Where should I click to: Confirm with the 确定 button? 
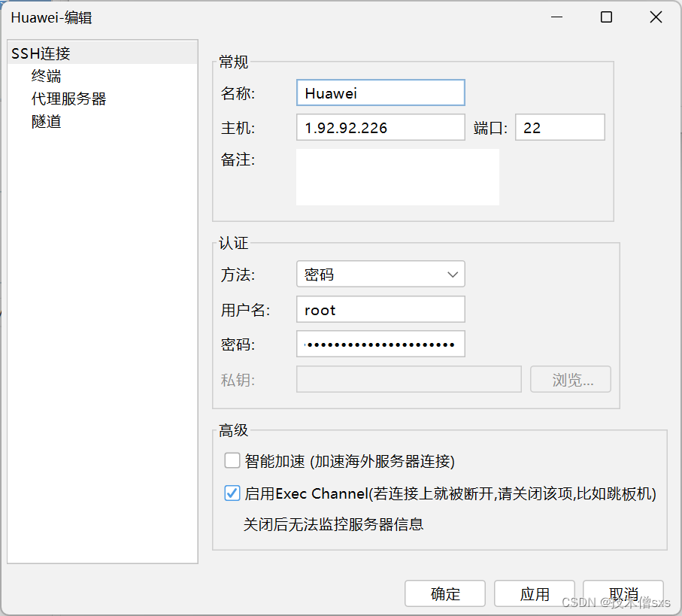[445, 593]
